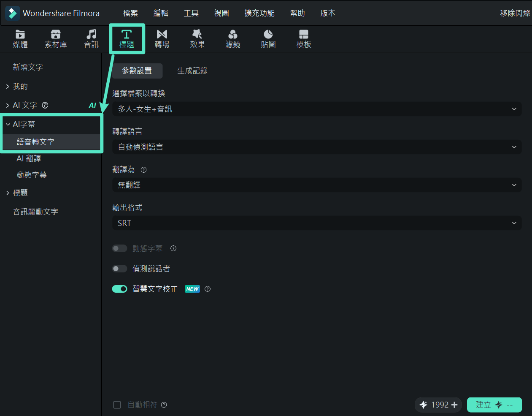Click the help icon next to 自動相符

click(164, 405)
